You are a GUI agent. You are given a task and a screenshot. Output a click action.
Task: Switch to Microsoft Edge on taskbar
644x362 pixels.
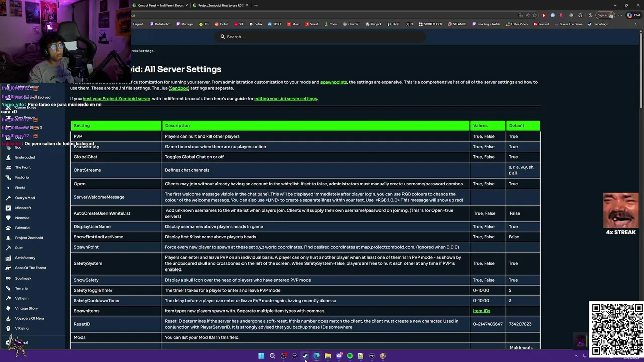pyautogui.click(x=316, y=356)
